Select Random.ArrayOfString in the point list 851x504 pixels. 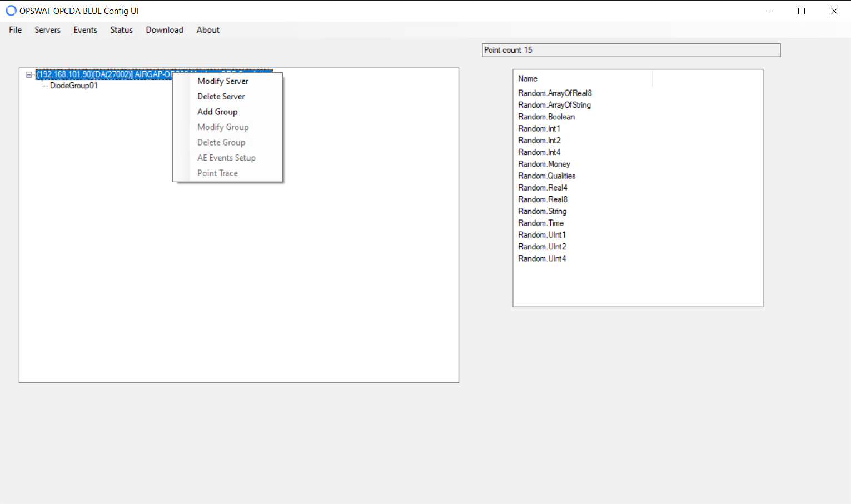coord(554,105)
